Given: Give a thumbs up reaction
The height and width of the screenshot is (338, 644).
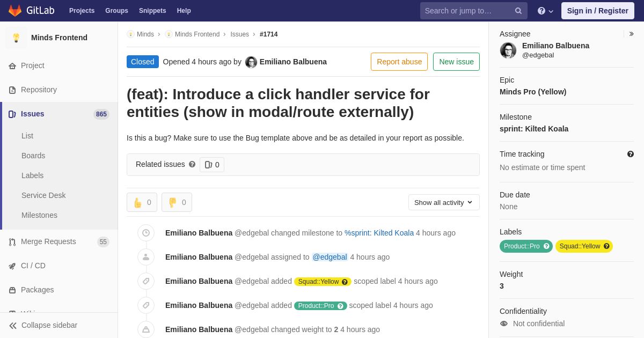Looking at the screenshot, I should pyautogui.click(x=142, y=202).
